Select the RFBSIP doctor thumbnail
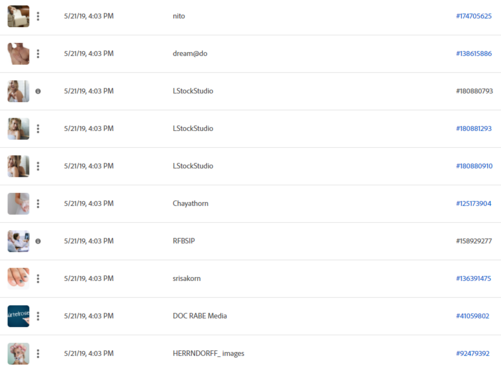Image resolution: width=501 pixels, height=370 pixels. point(18,241)
